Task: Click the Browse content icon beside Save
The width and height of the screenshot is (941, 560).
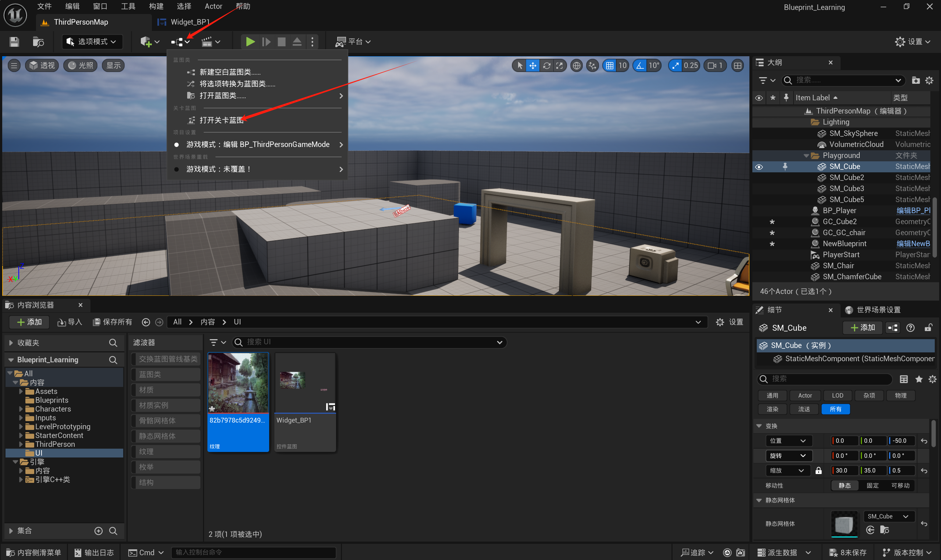Action: coord(38,42)
